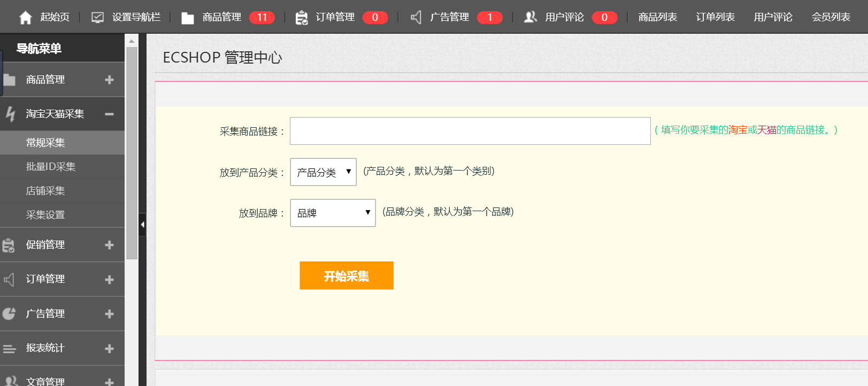Open the 品牌 dropdown
This screenshot has height=386, width=868.
pyautogui.click(x=333, y=213)
